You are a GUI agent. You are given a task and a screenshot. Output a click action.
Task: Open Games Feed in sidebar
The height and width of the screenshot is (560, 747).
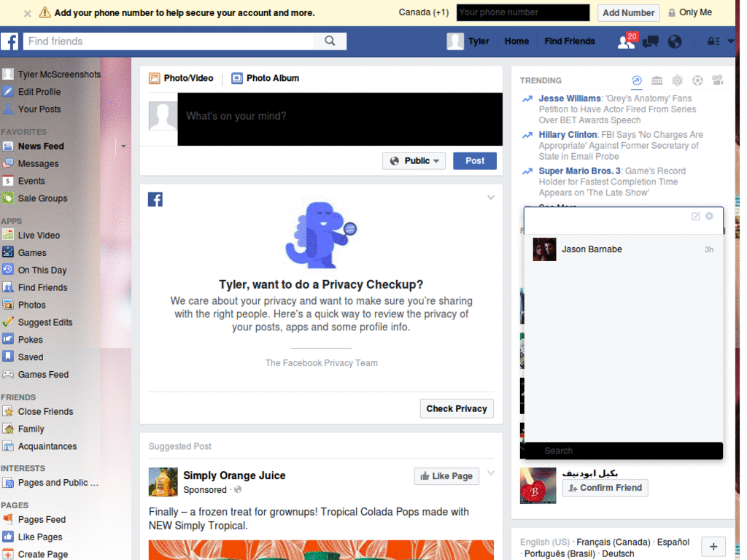[35, 375]
